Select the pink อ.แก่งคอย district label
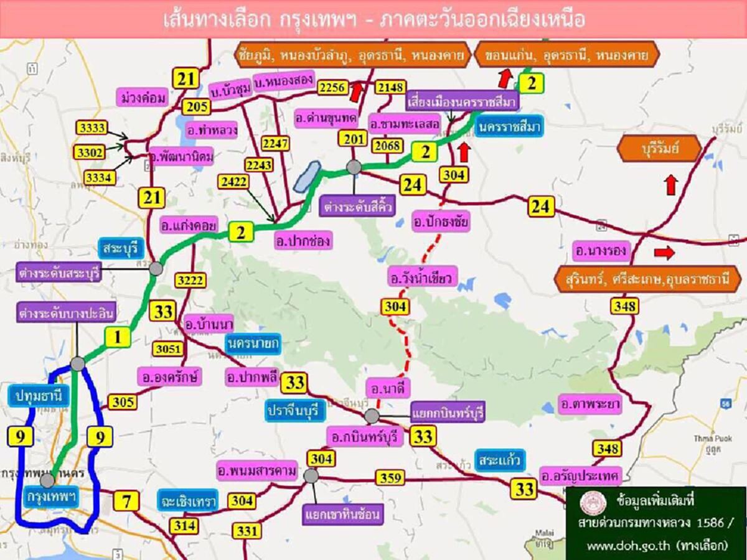Screen dimensions: 747x560 pyautogui.click(x=189, y=225)
